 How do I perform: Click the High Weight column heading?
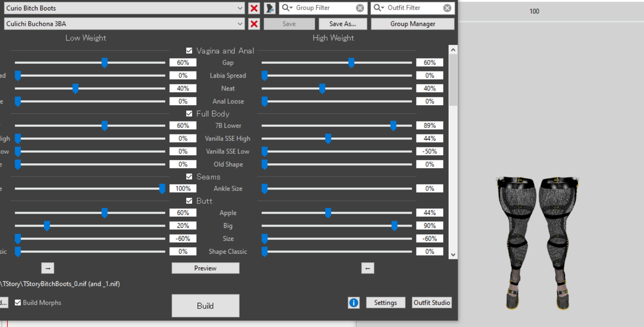pos(333,38)
